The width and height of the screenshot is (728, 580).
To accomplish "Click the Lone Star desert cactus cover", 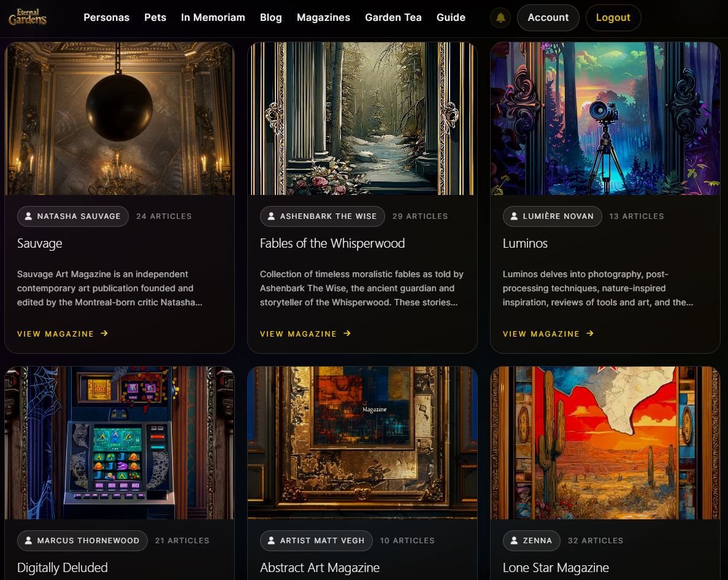I will pos(605,443).
